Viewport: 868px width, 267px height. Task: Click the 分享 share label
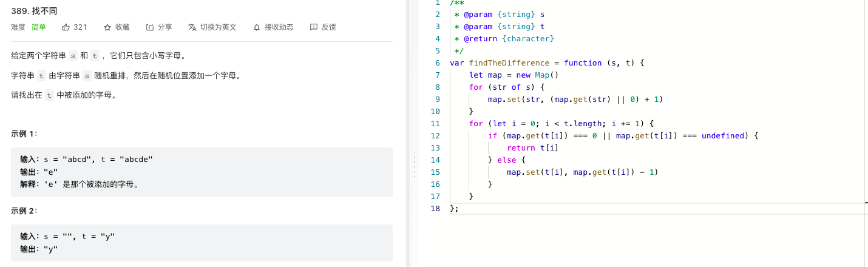165,27
